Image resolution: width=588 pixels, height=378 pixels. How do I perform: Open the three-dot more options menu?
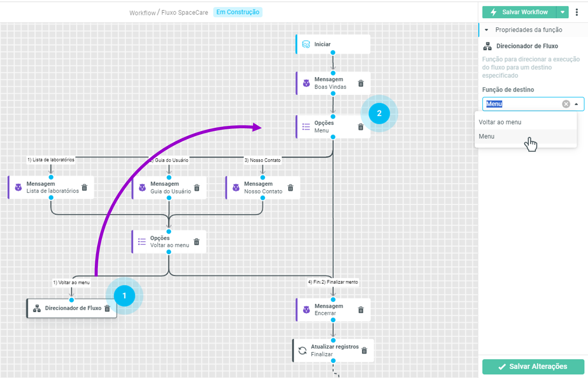[577, 12]
